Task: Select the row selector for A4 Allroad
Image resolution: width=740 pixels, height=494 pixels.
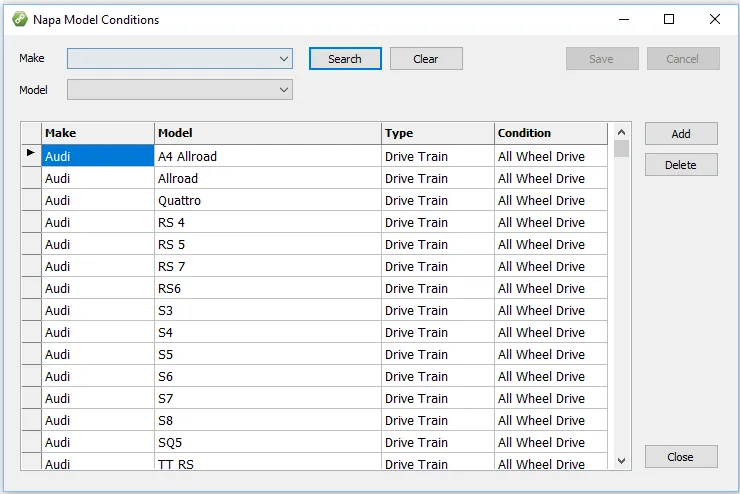Action: click(31, 156)
